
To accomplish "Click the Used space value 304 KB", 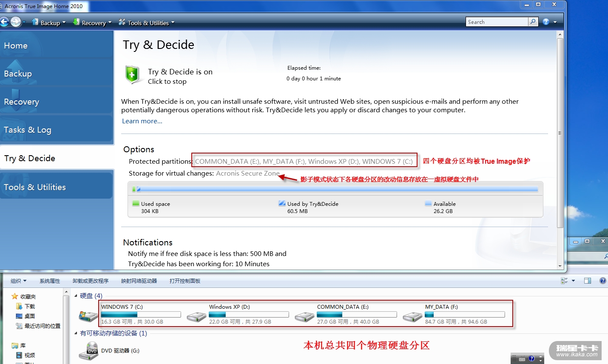I will [x=150, y=211].
